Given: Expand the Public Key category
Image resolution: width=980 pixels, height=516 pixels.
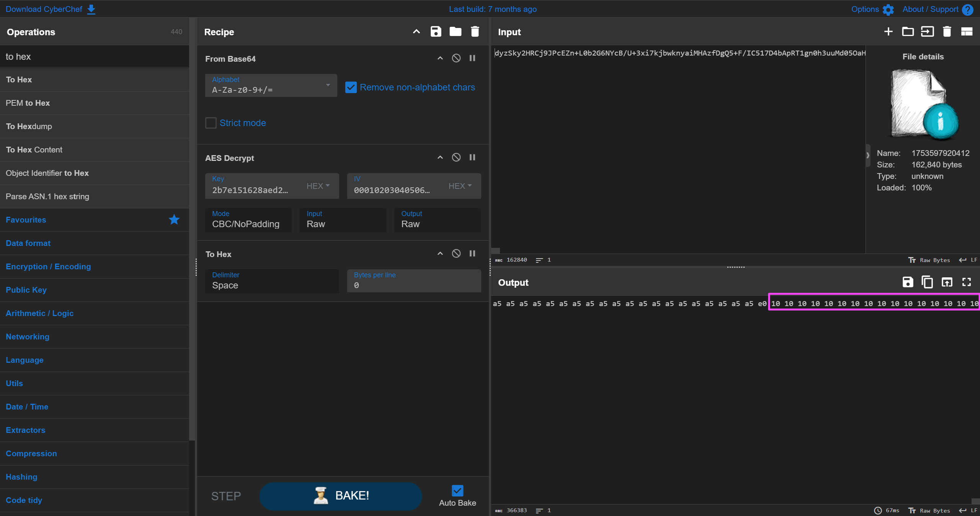Looking at the screenshot, I should pos(95,290).
